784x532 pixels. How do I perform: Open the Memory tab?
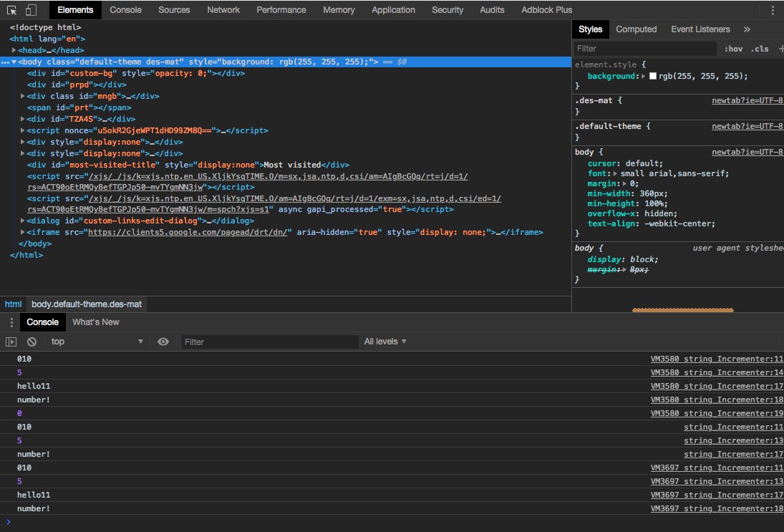click(339, 10)
